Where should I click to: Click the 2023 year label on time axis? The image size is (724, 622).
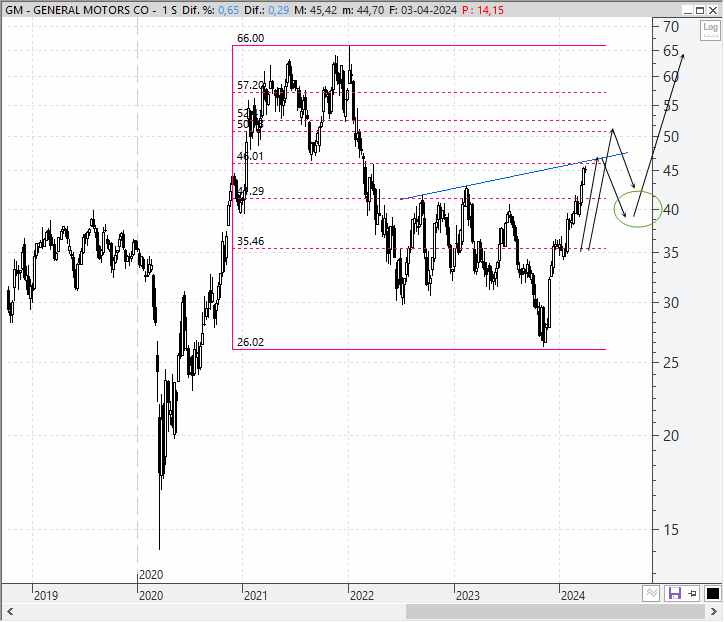coord(468,596)
